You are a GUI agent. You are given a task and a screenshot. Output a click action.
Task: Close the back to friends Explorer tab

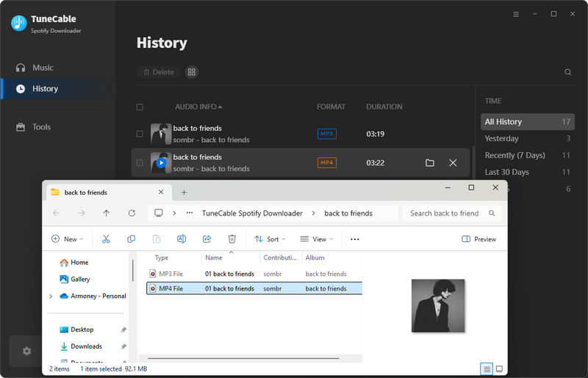(161, 192)
